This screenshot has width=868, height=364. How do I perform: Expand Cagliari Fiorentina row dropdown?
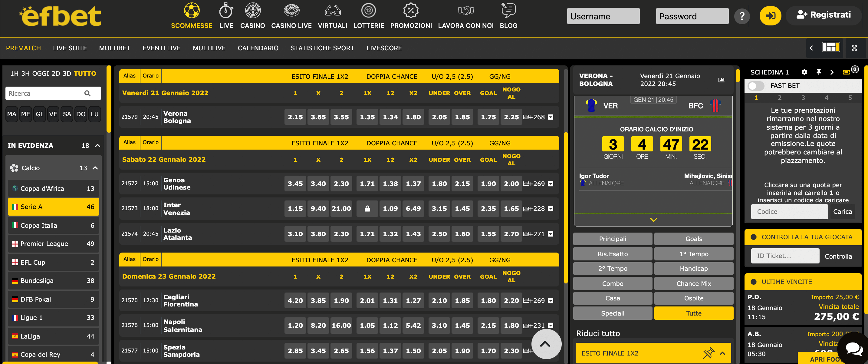pos(551,301)
